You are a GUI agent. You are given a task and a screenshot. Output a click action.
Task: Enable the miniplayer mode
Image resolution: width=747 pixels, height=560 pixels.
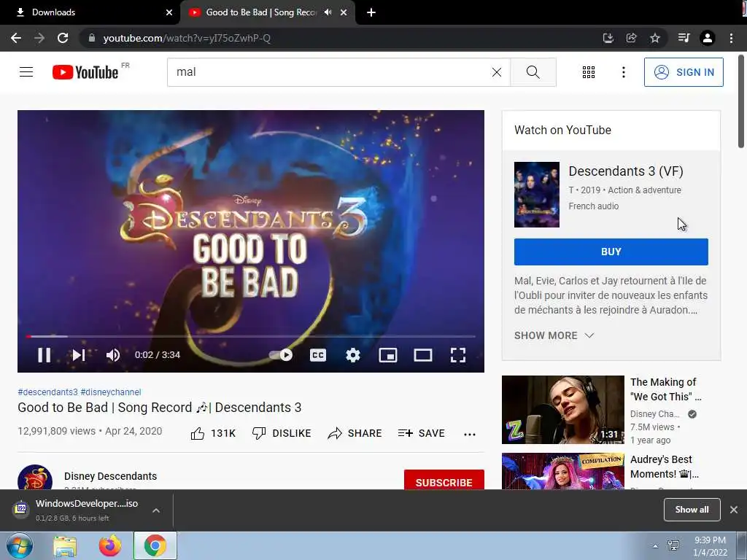click(x=388, y=355)
